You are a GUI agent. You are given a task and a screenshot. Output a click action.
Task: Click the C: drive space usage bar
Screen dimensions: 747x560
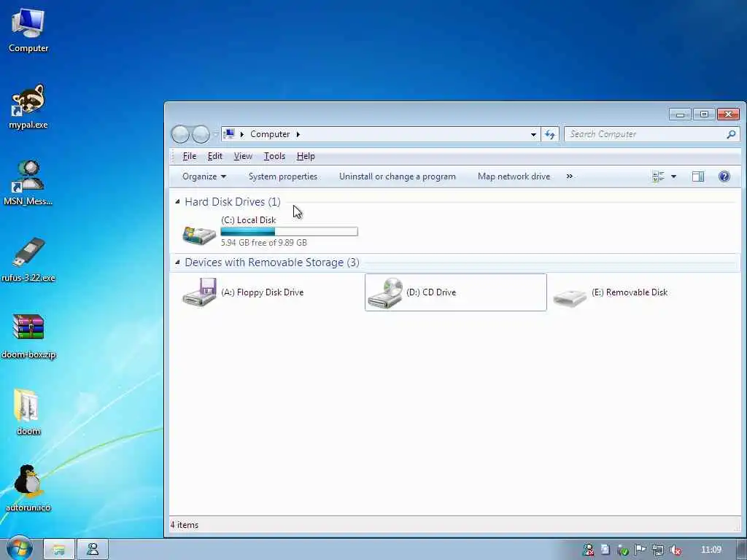click(x=289, y=231)
